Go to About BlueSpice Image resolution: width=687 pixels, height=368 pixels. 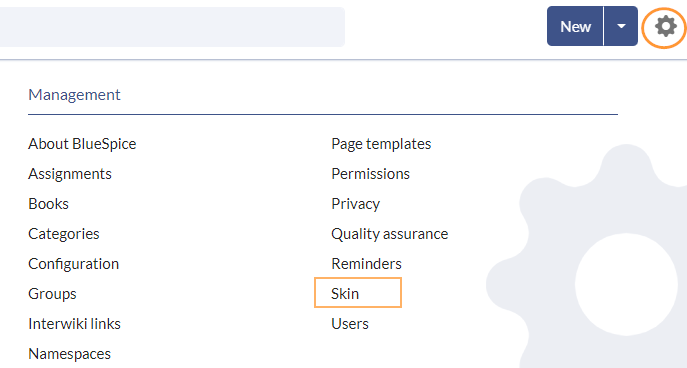pyautogui.click(x=82, y=144)
